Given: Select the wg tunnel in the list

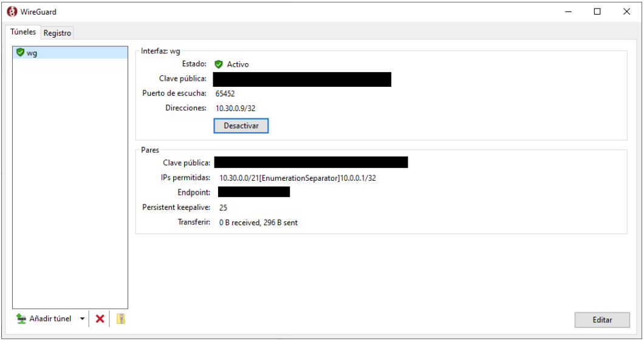Looking at the screenshot, I should [70, 53].
